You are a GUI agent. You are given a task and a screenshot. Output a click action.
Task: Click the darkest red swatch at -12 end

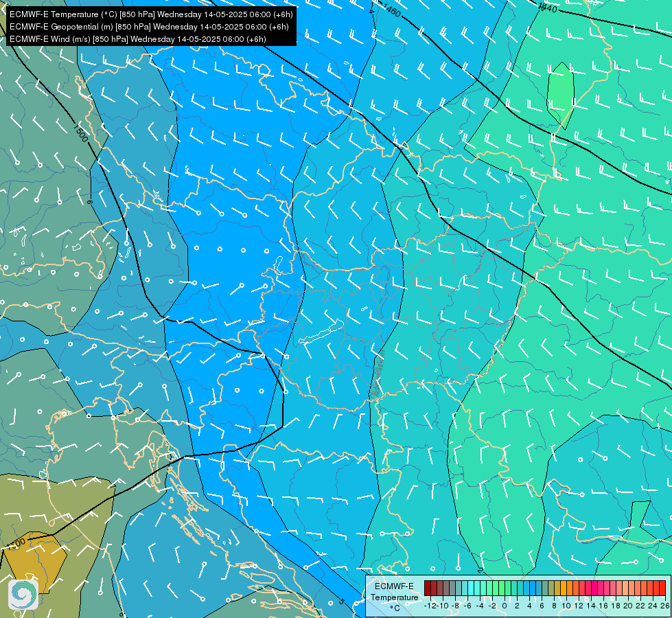pos(427,588)
